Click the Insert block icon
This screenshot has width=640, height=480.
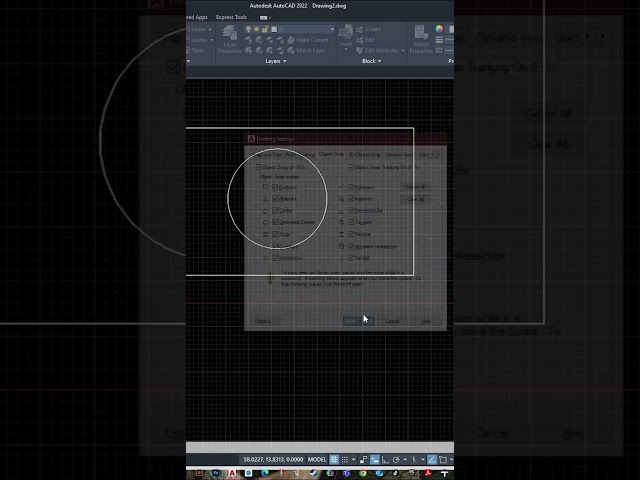346,32
